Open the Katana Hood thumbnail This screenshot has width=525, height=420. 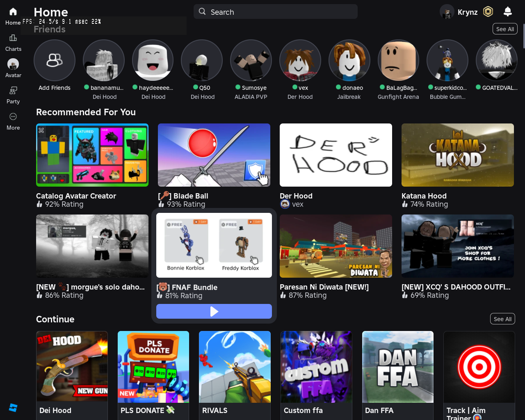point(458,155)
